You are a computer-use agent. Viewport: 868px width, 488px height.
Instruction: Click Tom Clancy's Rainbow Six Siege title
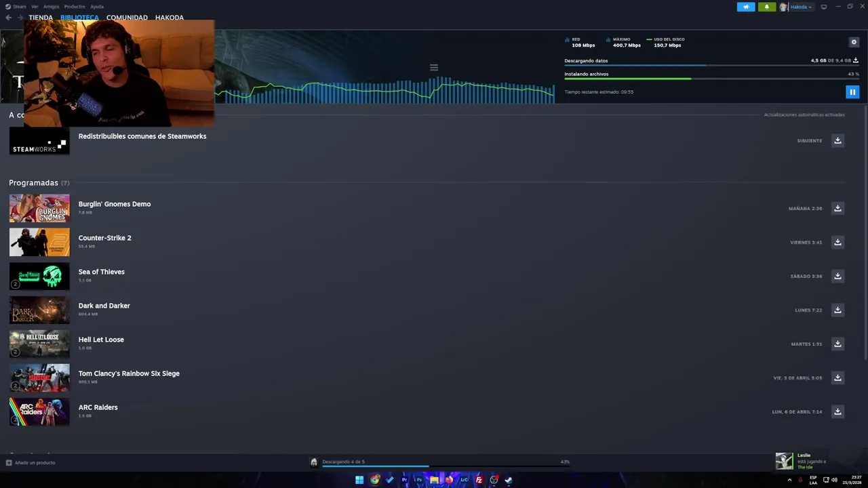(x=129, y=373)
